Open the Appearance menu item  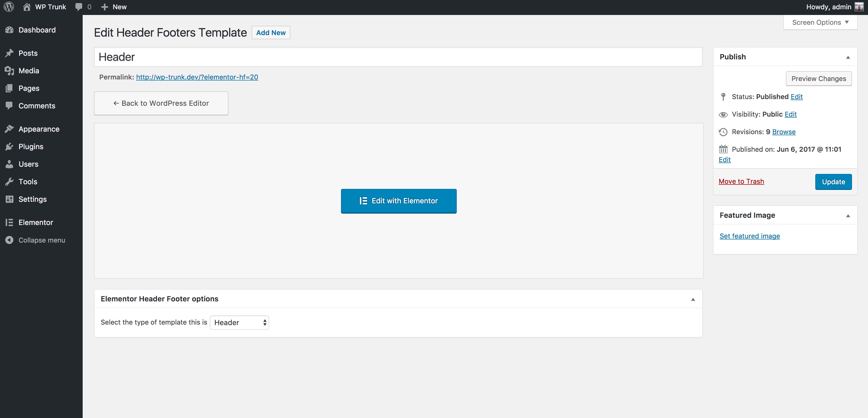pos(39,128)
